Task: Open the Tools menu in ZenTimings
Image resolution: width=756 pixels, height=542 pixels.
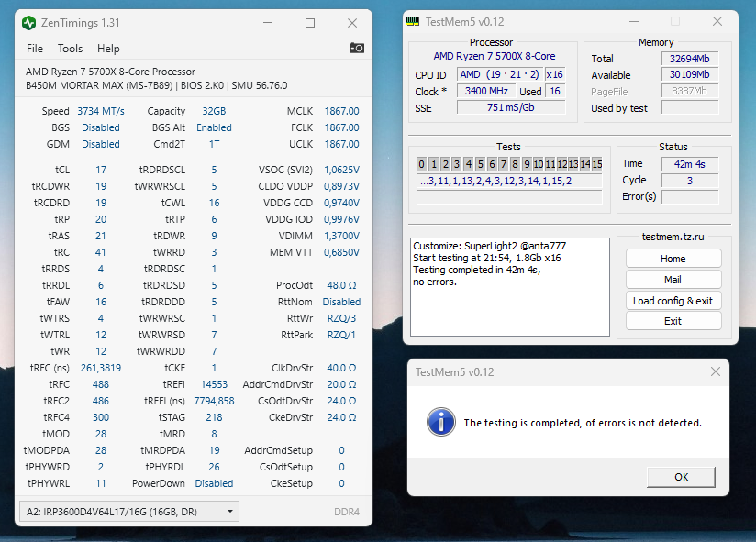Action: click(70, 49)
